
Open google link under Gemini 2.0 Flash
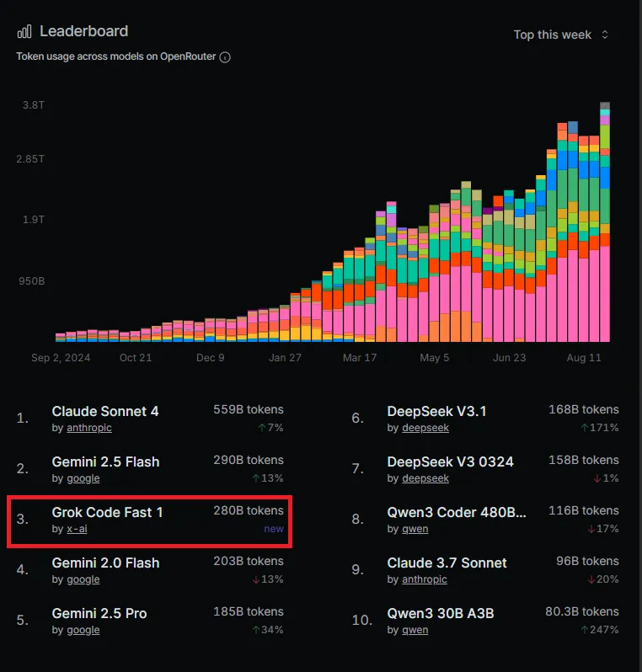(83, 579)
